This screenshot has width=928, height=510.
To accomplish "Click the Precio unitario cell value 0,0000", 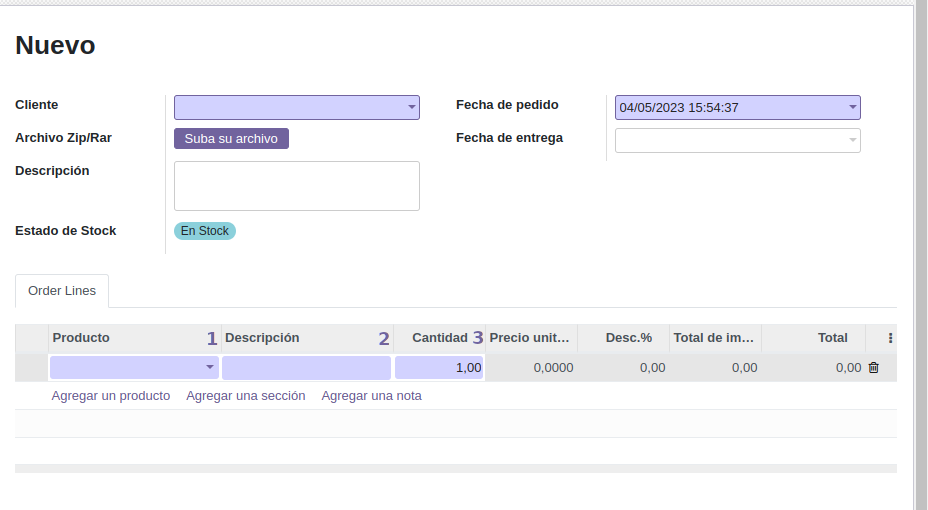I will (553, 368).
